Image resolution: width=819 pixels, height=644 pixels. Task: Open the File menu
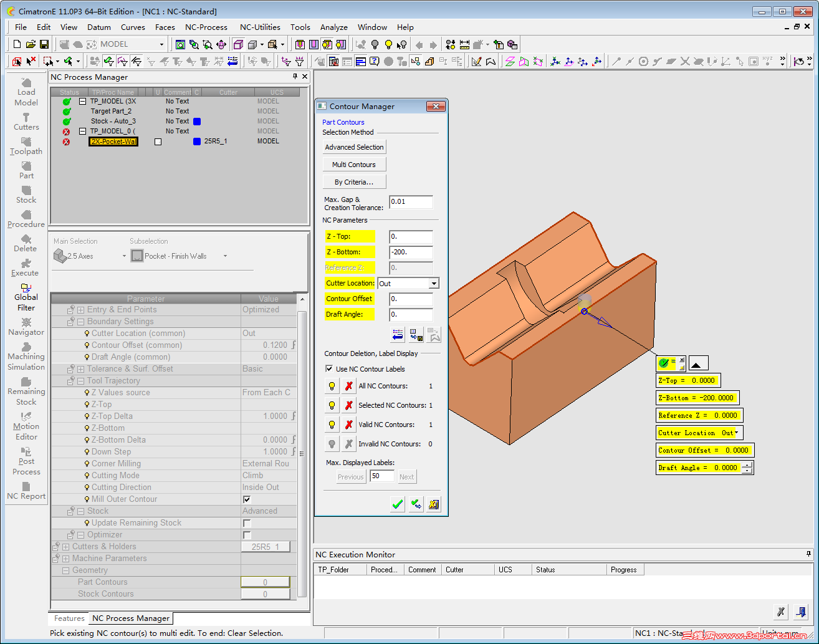[21, 27]
